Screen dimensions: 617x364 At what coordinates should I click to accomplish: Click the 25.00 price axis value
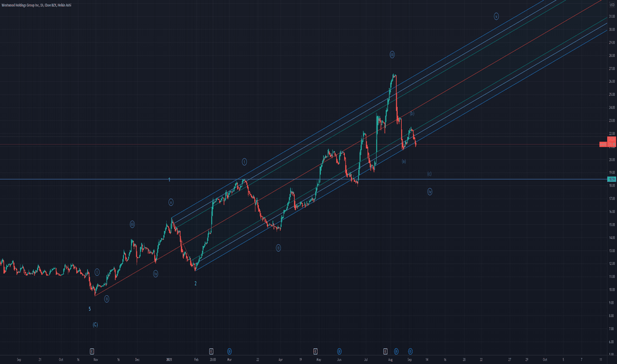coord(612,95)
